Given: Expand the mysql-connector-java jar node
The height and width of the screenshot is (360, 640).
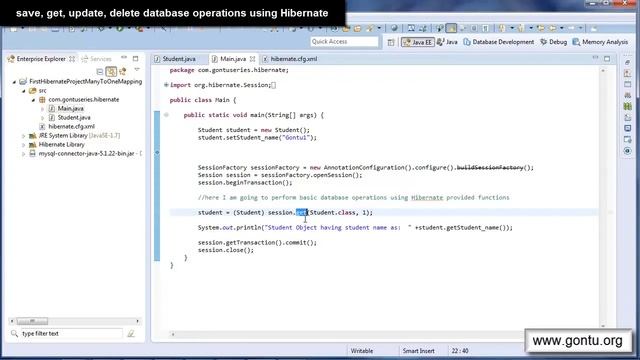Looking at the screenshot, I should [x=24, y=154].
